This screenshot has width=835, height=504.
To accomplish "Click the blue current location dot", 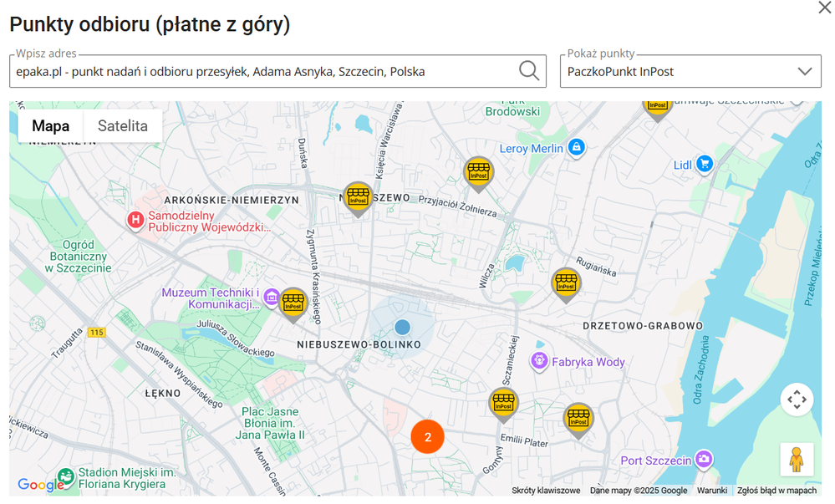I will click(403, 327).
